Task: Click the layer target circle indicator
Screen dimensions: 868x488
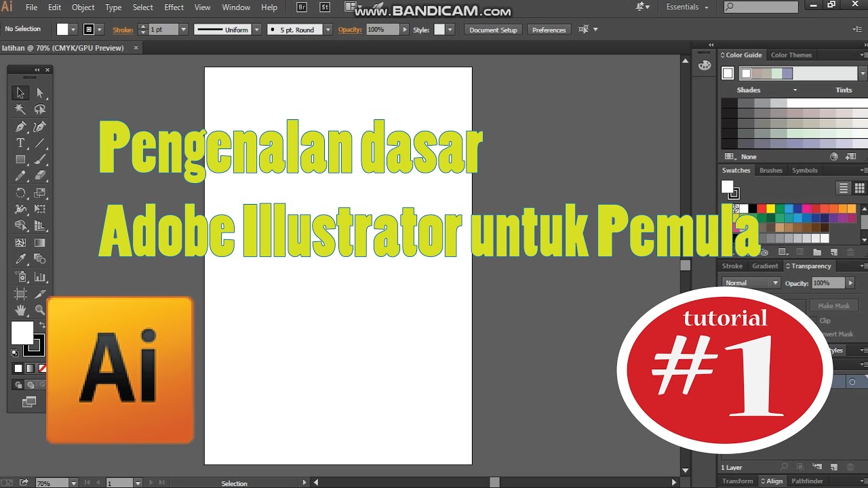Action: (852, 382)
